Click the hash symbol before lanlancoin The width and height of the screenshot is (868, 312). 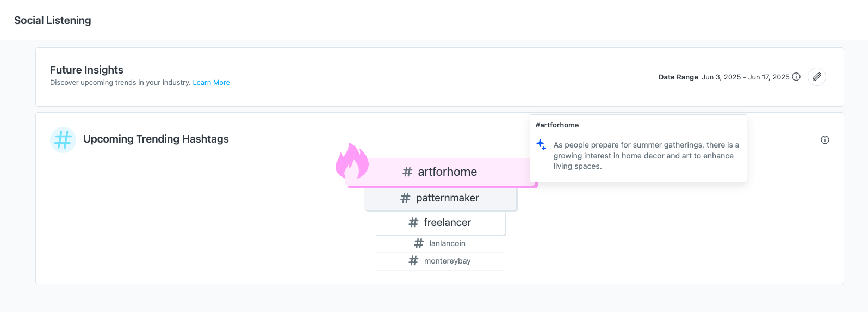419,243
